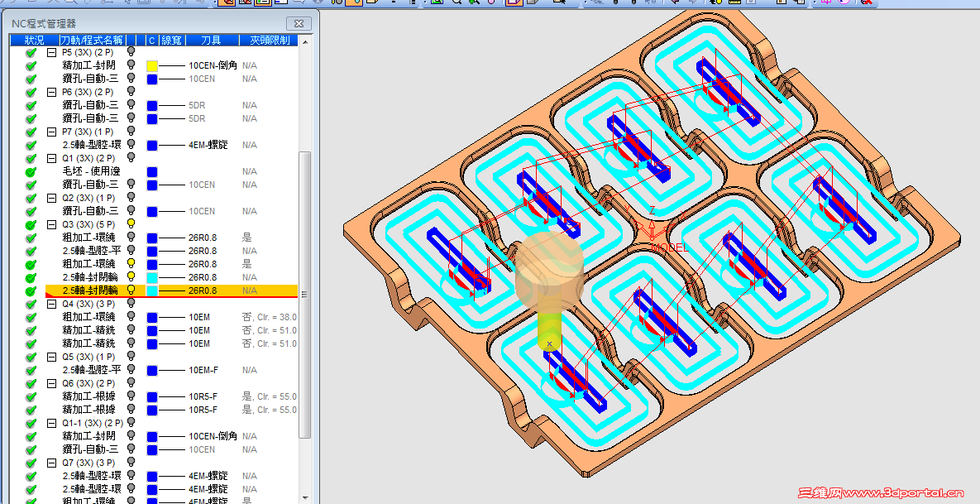980x504 pixels.
Task: Click the status checkmark beside Q6 (3X) group
Action: [x=31, y=383]
